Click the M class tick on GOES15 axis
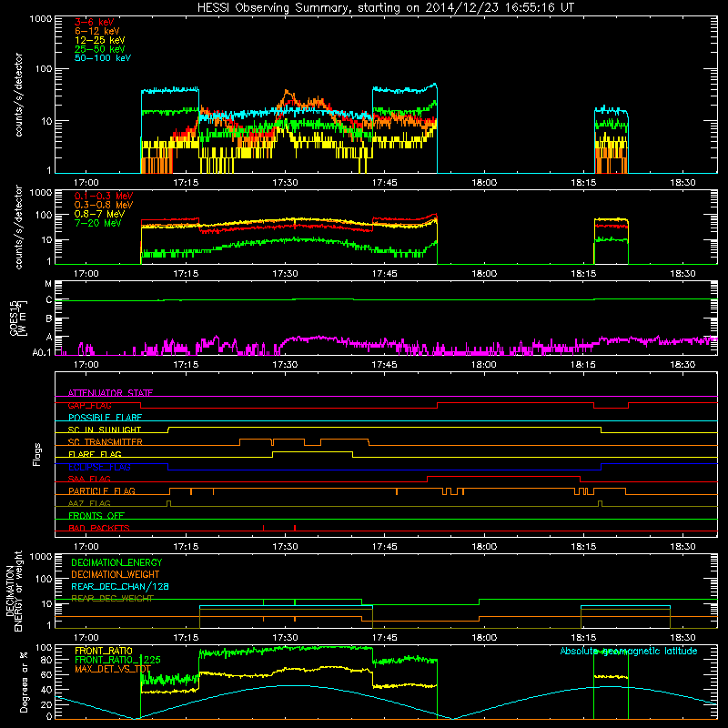The height and width of the screenshot is (728, 728). [48, 284]
